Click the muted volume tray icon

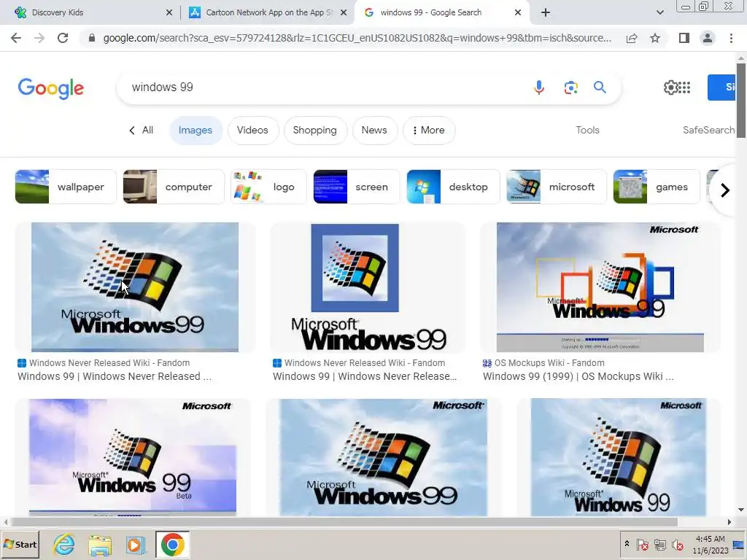[x=678, y=544]
